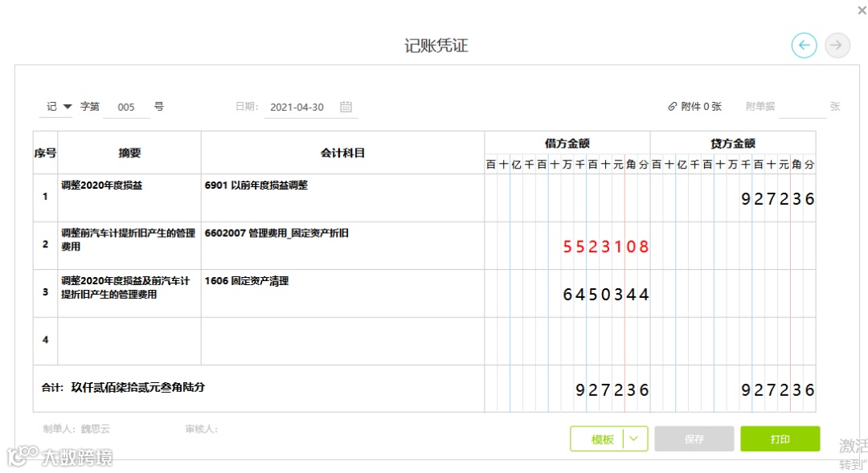Close the voucher dialog
The width and height of the screenshot is (868, 473).
pos(862,10)
